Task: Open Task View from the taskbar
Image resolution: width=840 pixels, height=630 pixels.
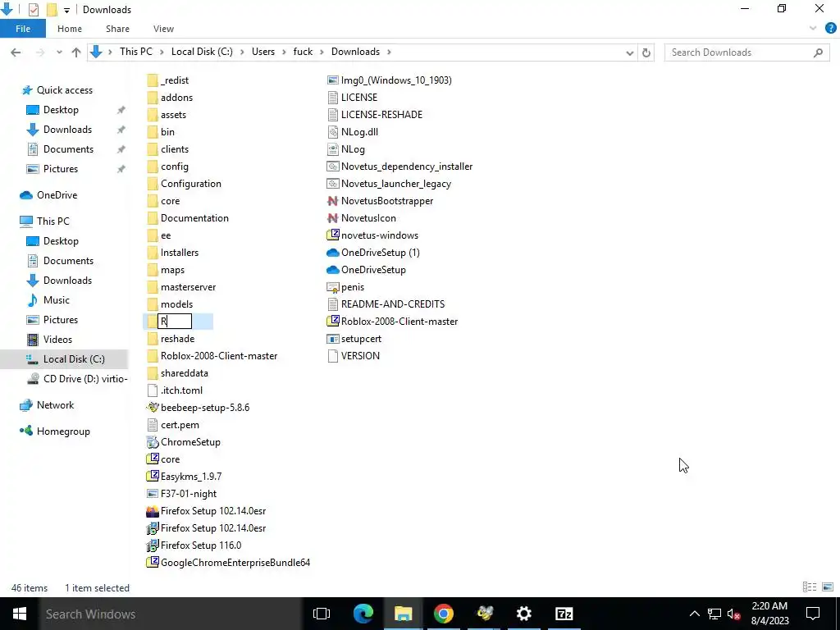Action: click(322, 614)
